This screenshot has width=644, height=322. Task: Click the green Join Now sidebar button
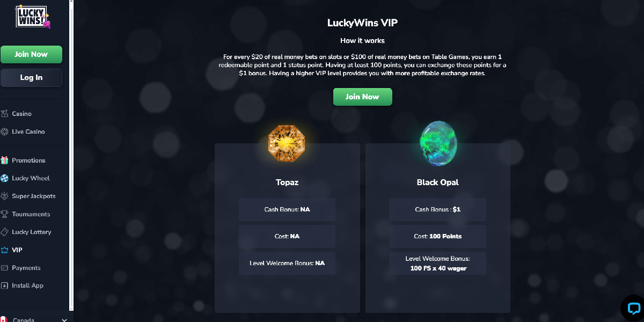[x=31, y=54]
